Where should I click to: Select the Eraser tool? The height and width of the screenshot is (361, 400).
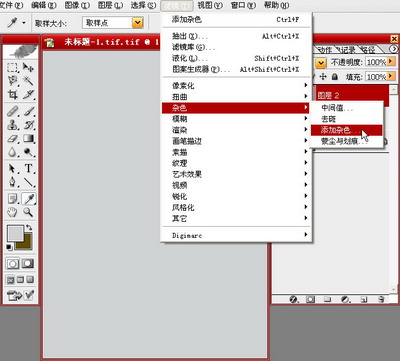13,138
